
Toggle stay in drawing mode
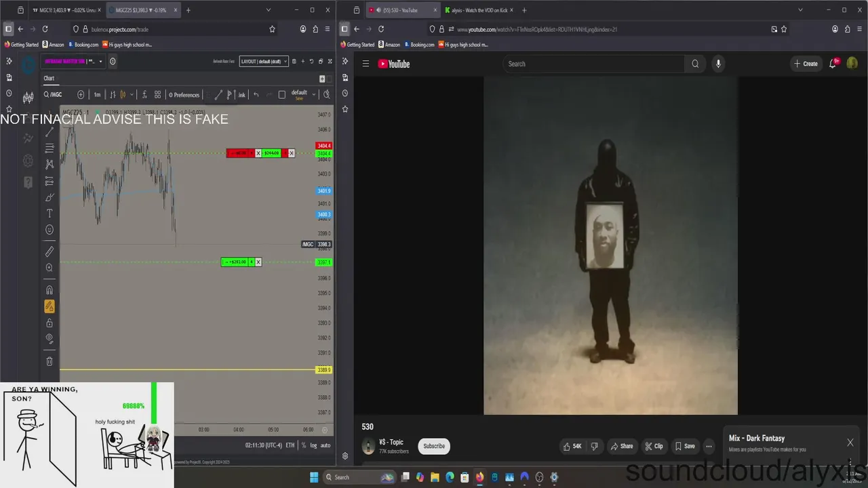pos(50,306)
